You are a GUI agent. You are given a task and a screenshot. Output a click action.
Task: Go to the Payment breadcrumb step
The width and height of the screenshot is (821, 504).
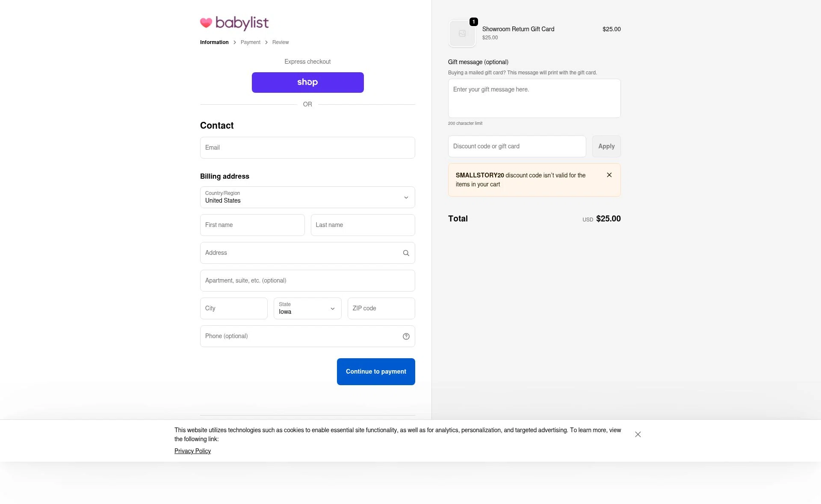pyautogui.click(x=250, y=42)
